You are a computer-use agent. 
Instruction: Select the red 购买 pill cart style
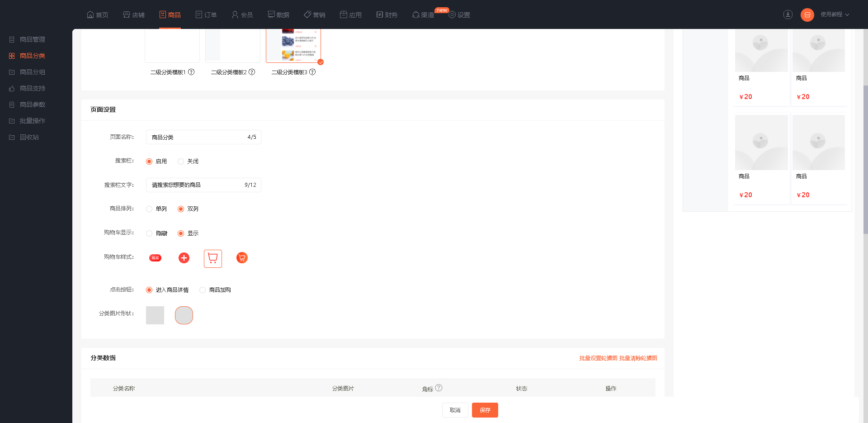pos(155,258)
